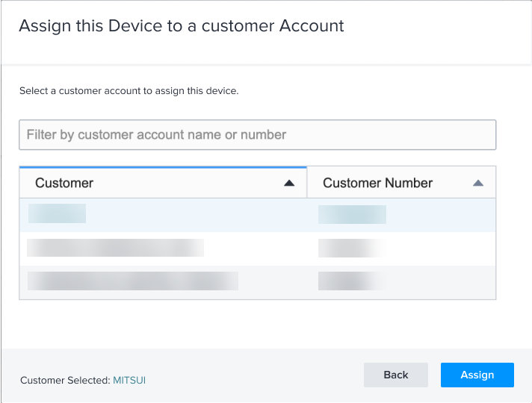Select the highlighted first customer name
532x403 pixels.
[57, 214]
